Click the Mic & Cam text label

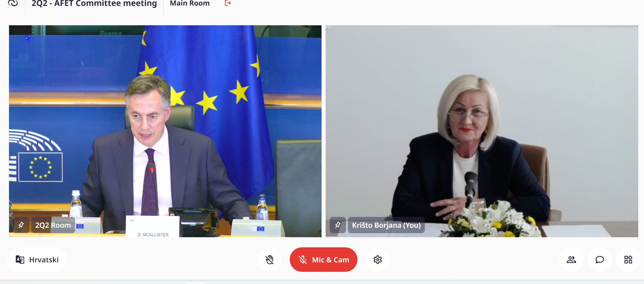[330, 260]
